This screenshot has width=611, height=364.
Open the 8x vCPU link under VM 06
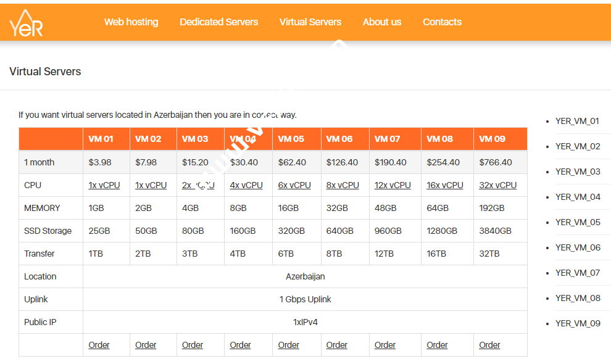pyautogui.click(x=343, y=184)
